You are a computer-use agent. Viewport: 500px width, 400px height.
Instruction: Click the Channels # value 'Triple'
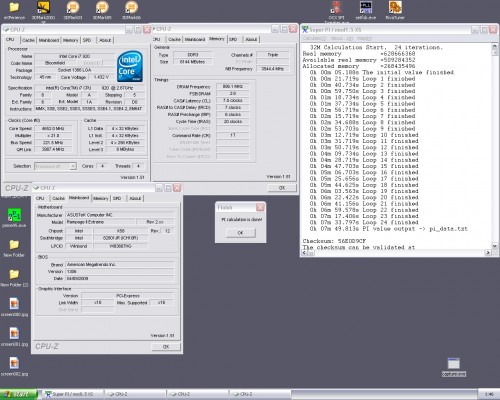[x=273, y=55]
